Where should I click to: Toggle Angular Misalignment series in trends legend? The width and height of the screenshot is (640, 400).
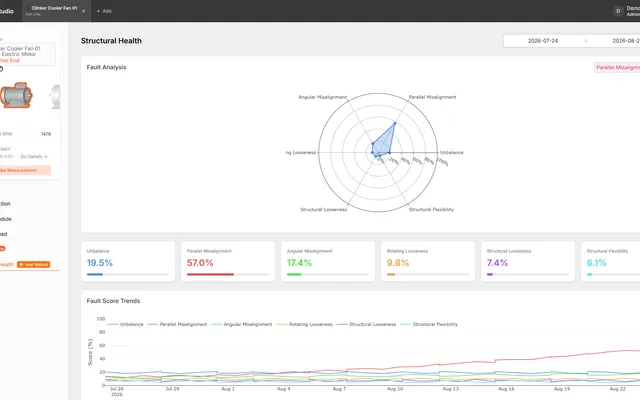(242, 324)
